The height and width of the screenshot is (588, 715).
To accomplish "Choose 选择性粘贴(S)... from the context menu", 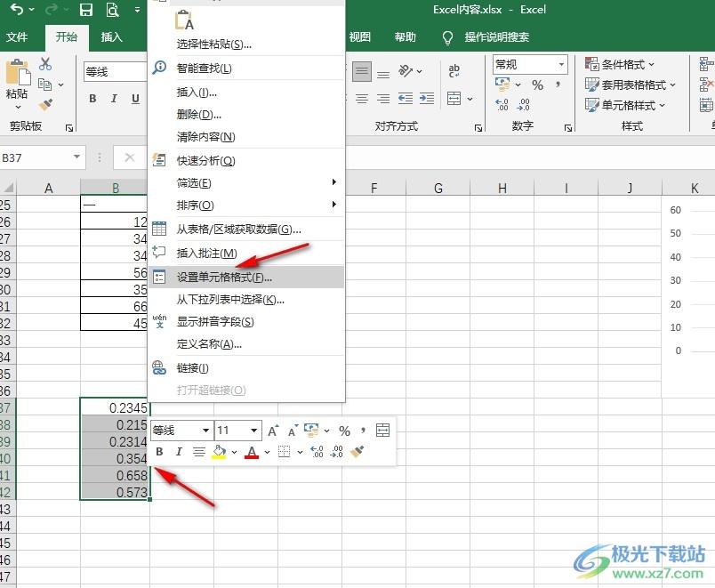I will [246, 44].
